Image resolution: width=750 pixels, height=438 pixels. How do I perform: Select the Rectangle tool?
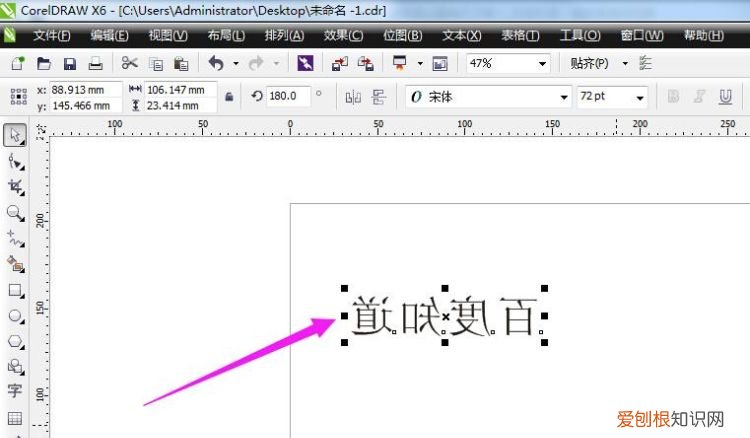coord(15,290)
